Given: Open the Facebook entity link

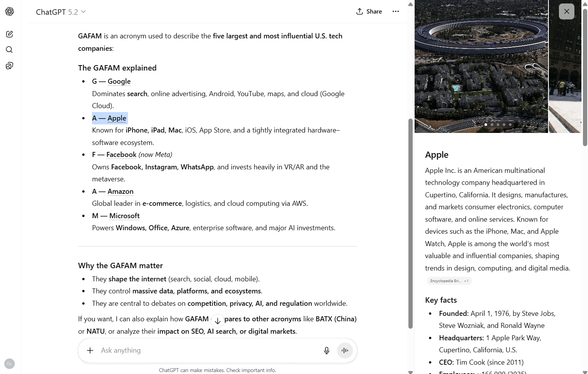Looking at the screenshot, I should (121, 155).
